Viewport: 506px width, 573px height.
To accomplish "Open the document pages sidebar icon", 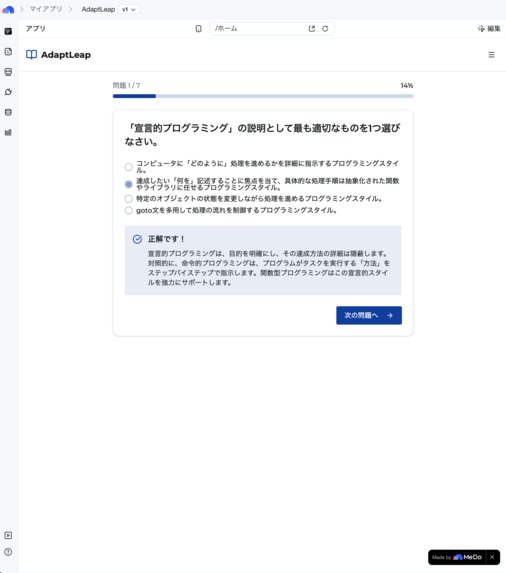I will coord(8,52).
